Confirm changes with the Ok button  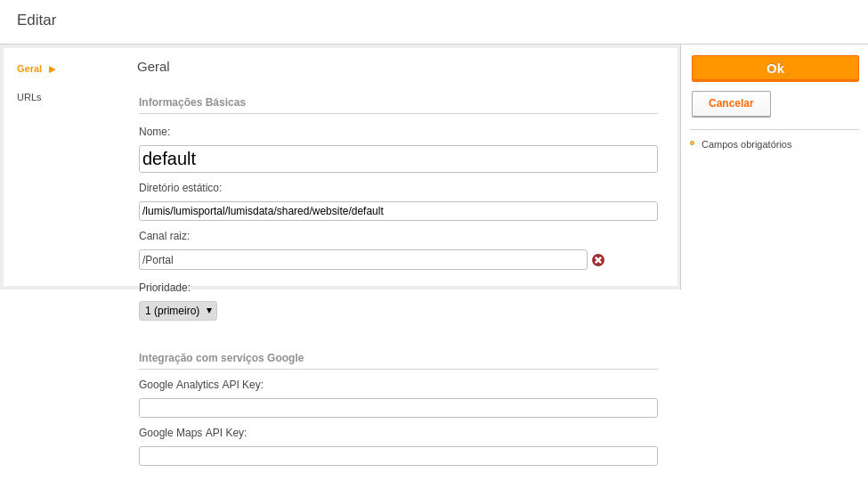775,69
